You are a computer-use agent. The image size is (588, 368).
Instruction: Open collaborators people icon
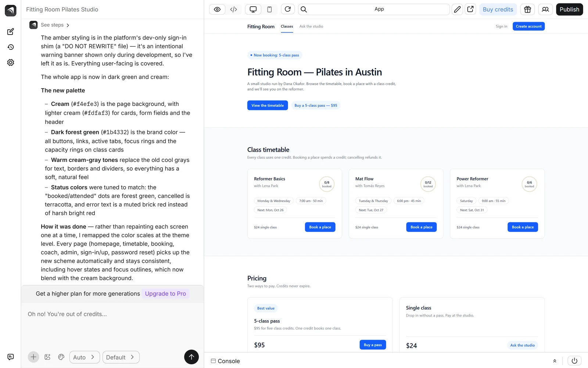tap(545, 10)
